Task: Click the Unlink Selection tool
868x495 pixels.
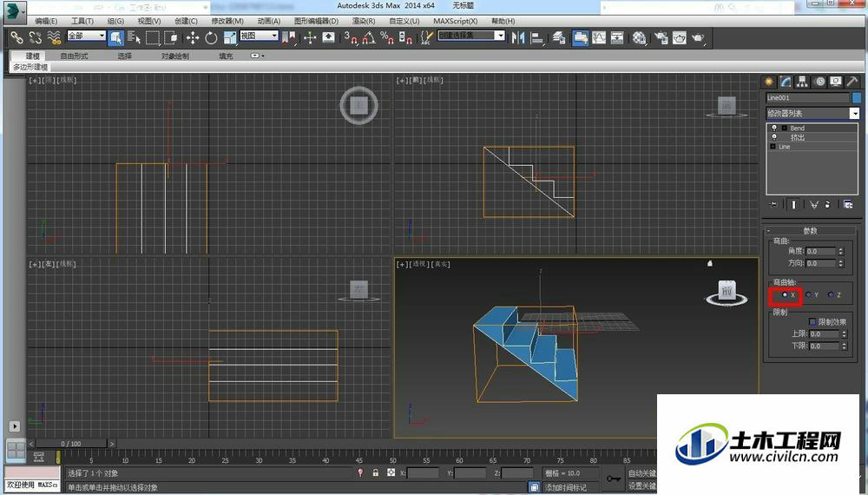Action: 36,37
